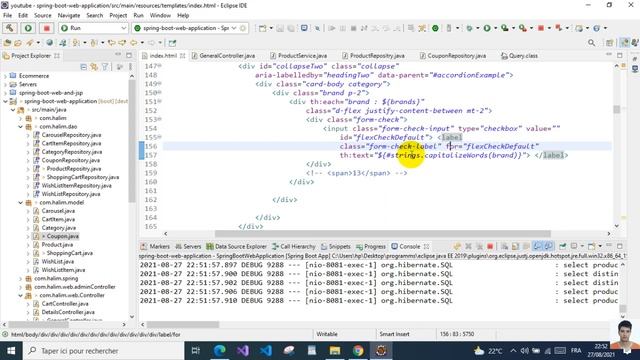Click the green Spring Boot relaunch icon
The width and height of the screenshot is (640, 360).
tap(436, 28)
